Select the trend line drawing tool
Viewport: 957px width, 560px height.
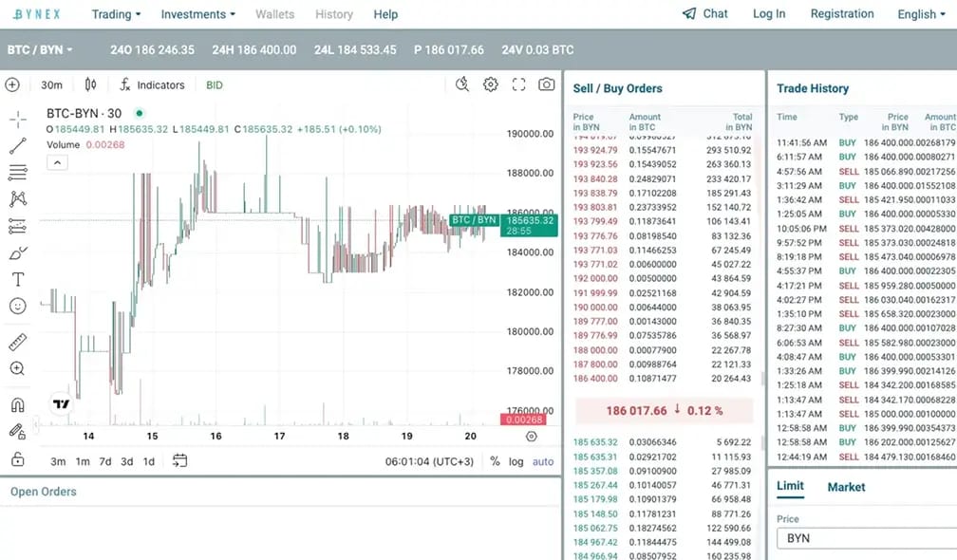(18, 146)
